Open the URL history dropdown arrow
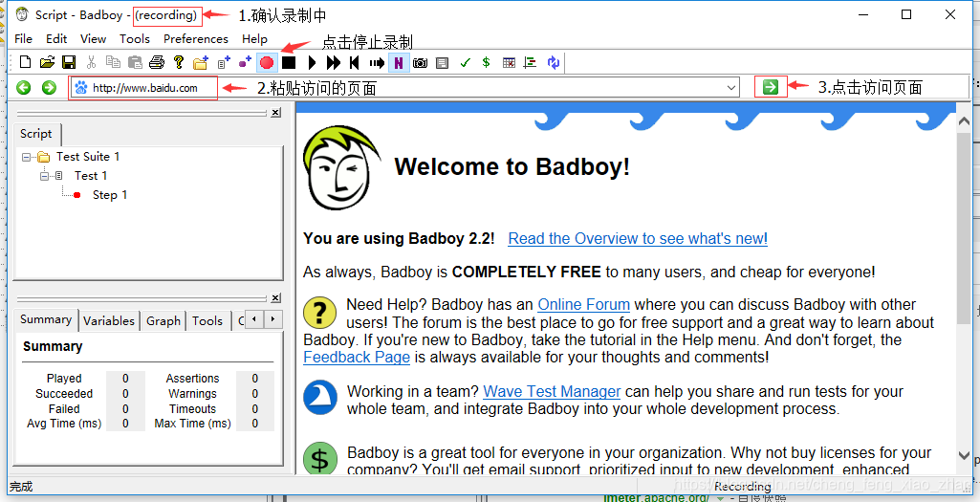 pos(731,88)
